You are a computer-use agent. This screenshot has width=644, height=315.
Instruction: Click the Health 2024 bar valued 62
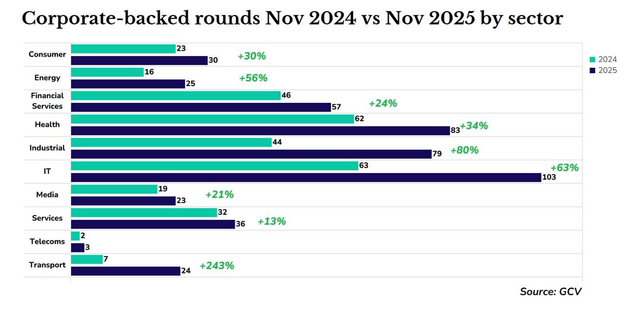coord(212,119)
